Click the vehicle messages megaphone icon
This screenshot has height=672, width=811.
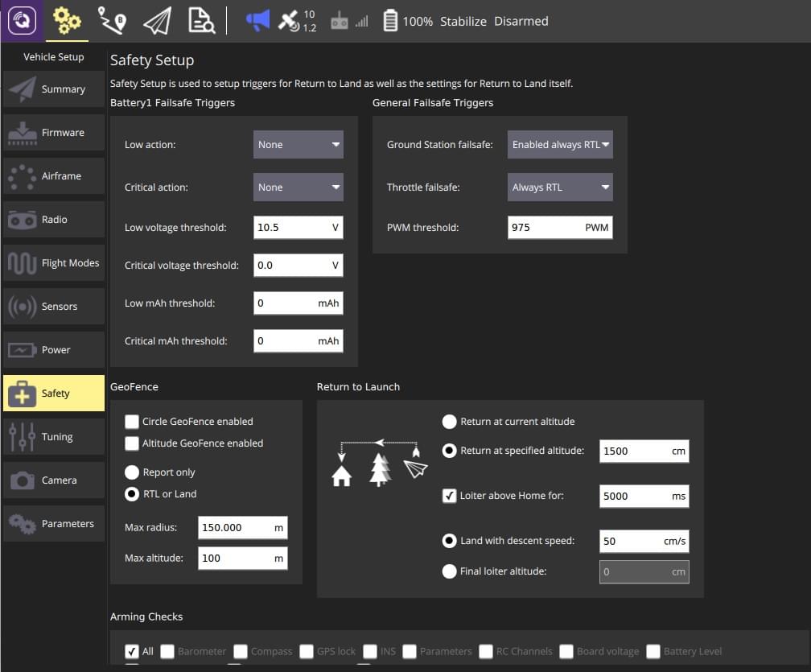pyautogui.click(x=257, y=21)
